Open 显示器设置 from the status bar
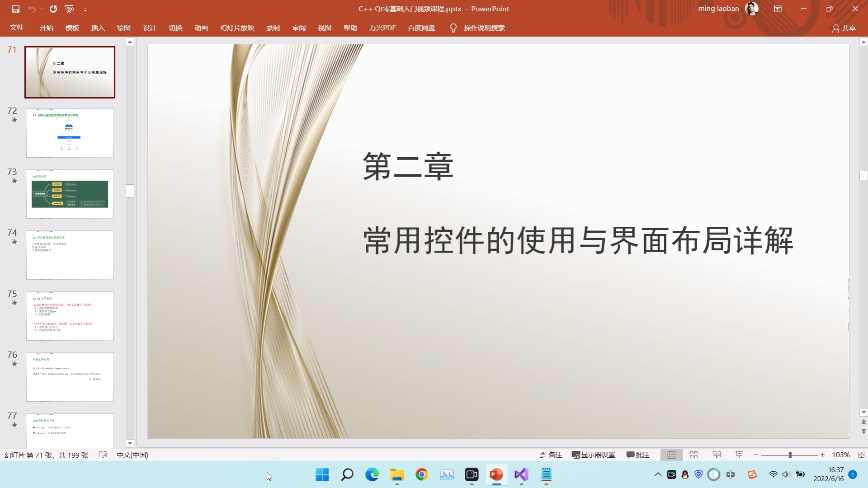The image size is (868, 488). click(593, 455)
